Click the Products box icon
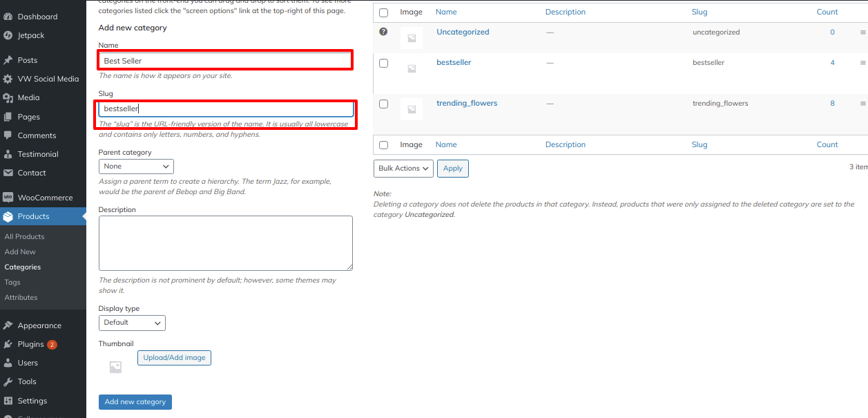This screenshot has width=868, height=418. point(8,216)
